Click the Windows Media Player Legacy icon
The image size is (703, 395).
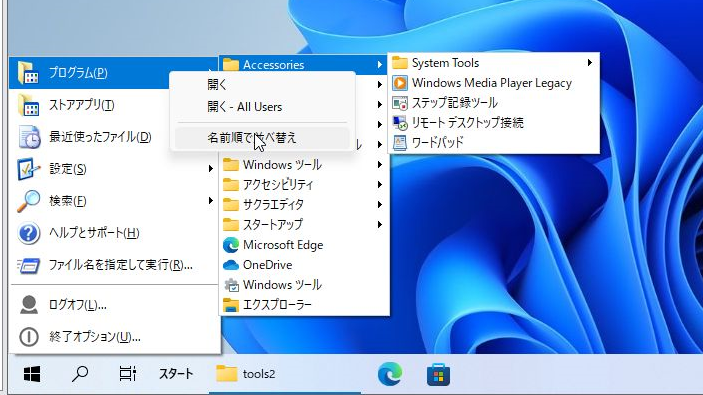click(x=399, y=83)
